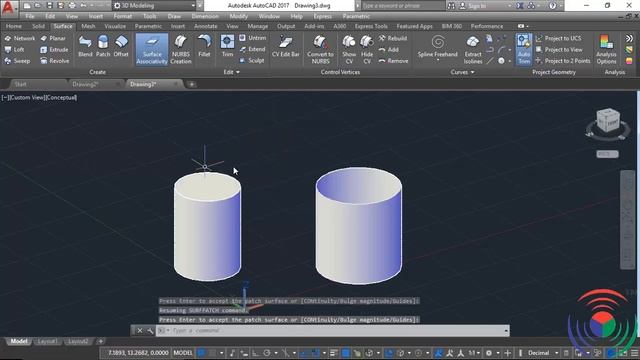Screen dimensions: 640x360
Task: Click Project to View
Action: click(559, 49)
